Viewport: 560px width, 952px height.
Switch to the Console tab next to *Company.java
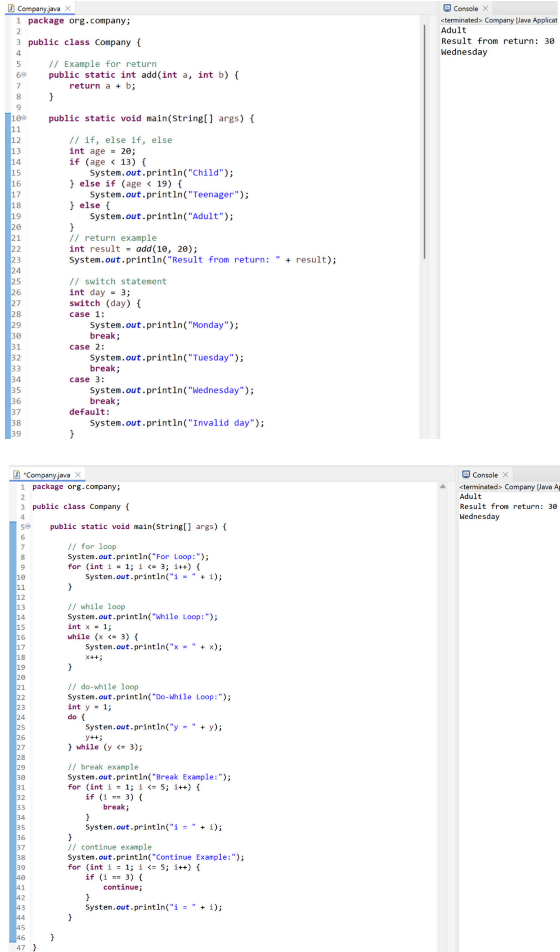(x=485, y=475)
